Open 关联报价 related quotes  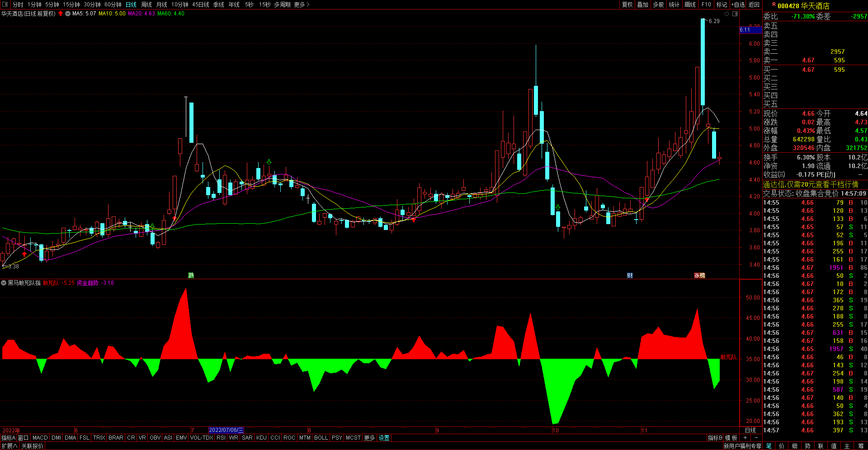click(33, 446)
